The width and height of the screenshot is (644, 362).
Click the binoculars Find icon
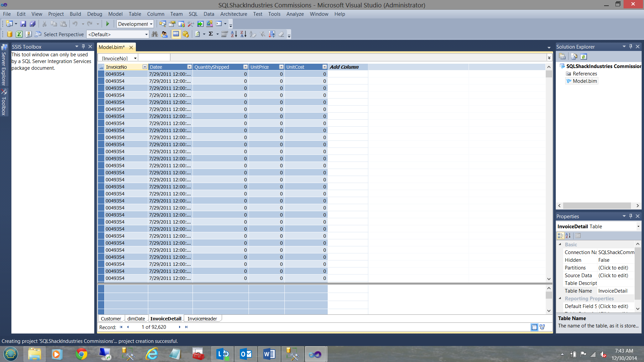(155, 34)
